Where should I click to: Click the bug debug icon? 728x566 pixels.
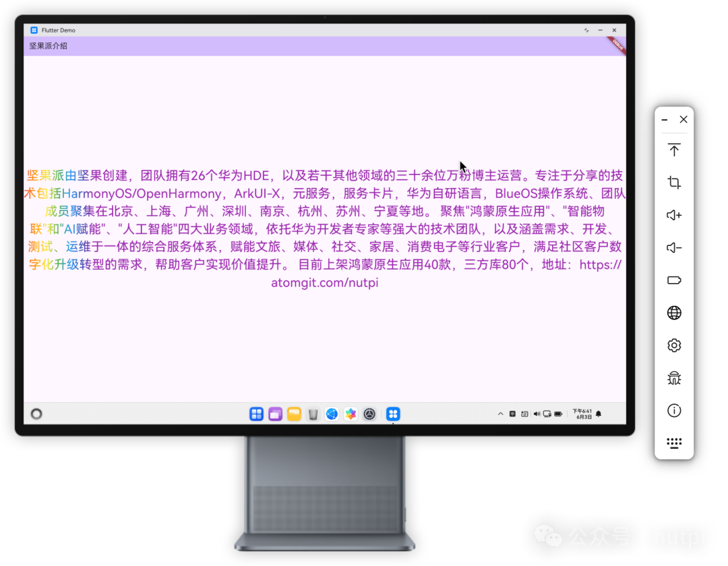click(x=674, y=378)
